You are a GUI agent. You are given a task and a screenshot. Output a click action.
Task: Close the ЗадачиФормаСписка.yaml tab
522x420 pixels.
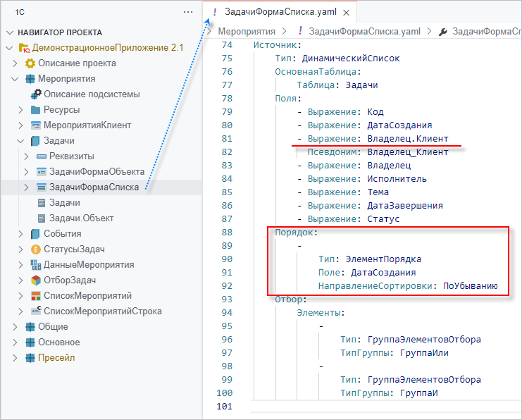point(346,13)
